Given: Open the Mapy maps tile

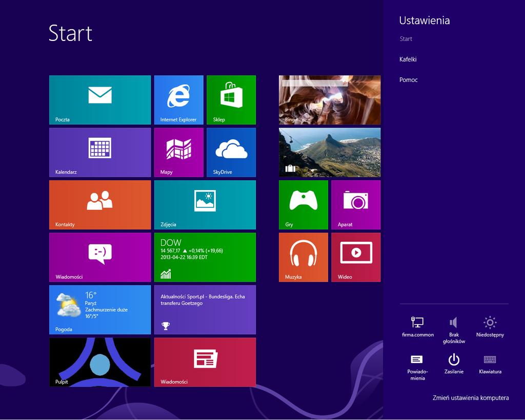Looking at the screenshot, I should tap(179, 152).
